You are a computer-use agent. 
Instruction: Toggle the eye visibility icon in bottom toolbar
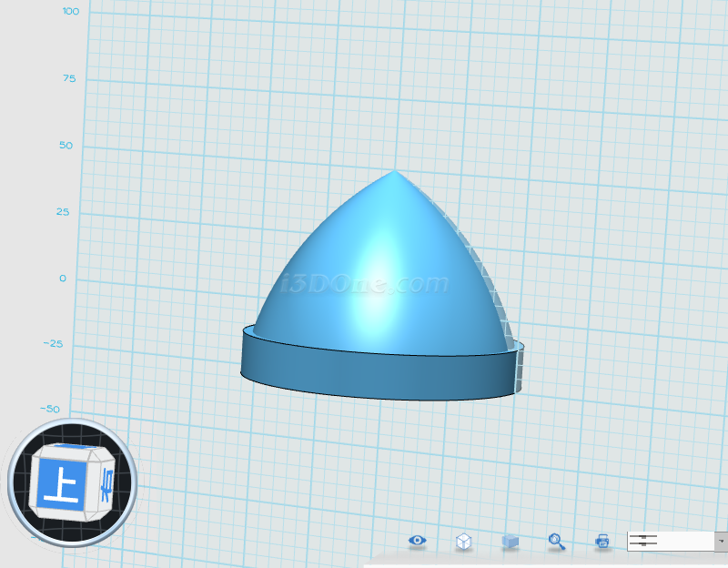pos(418,541)
